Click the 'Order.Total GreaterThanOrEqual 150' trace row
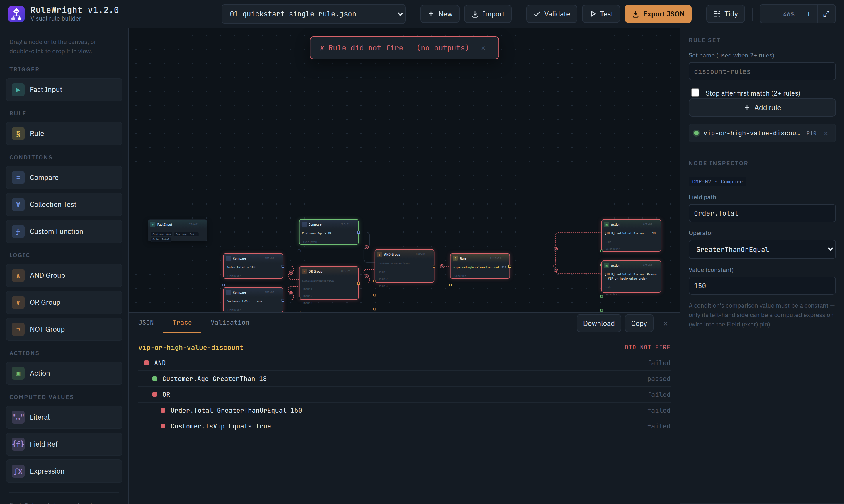Screen dimensions: 844x504 pos(404,410)
